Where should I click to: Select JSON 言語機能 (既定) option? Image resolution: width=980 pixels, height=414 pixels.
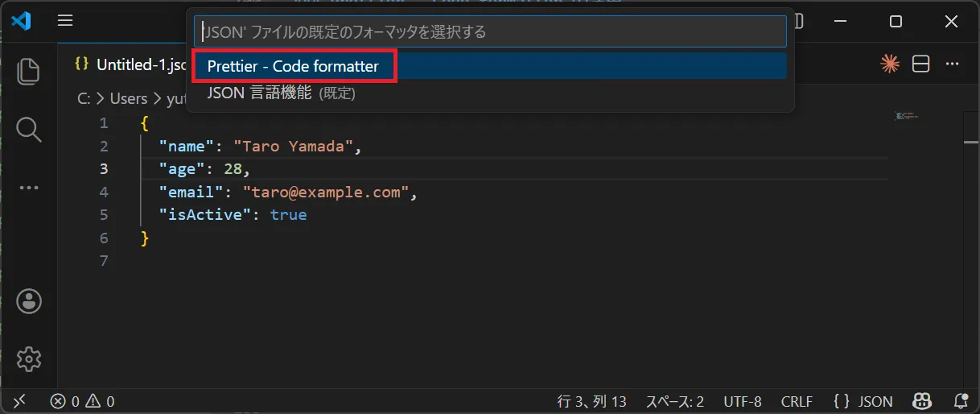point(490,93)
